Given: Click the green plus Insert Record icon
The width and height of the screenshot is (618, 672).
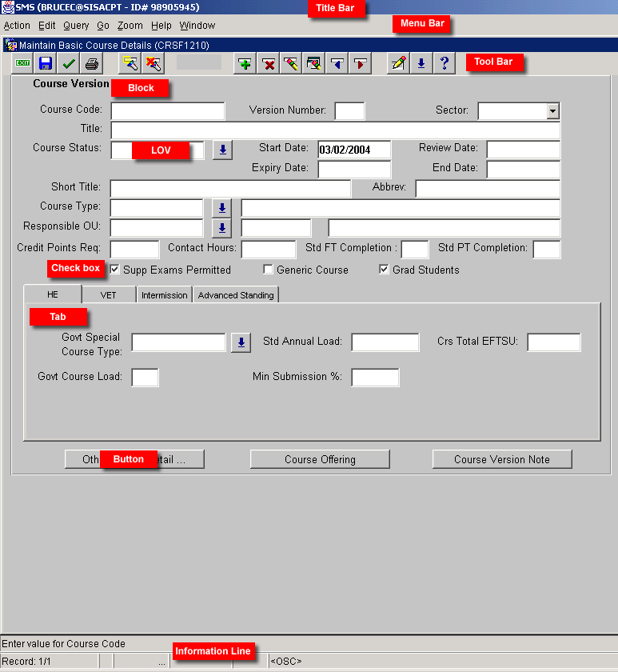Looking at the screenshot, I should coord(245,63).
